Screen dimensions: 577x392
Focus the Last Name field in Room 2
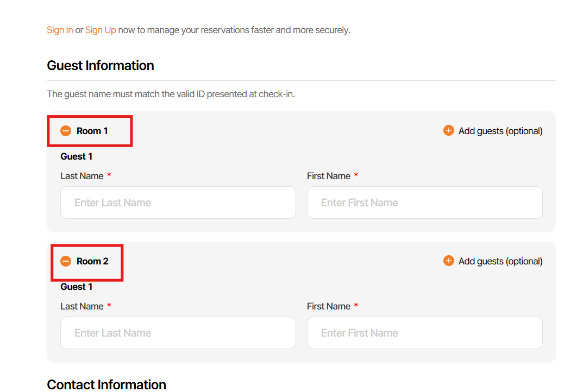click(178, 333)
